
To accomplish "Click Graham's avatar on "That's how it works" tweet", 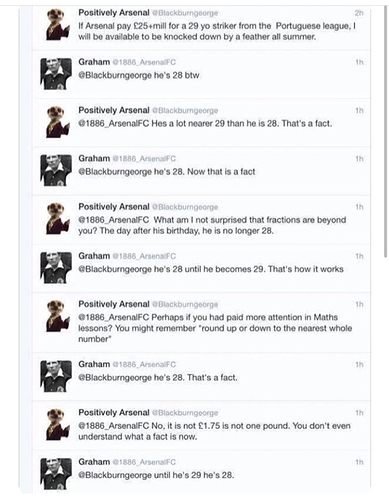I will click(56, 268).
